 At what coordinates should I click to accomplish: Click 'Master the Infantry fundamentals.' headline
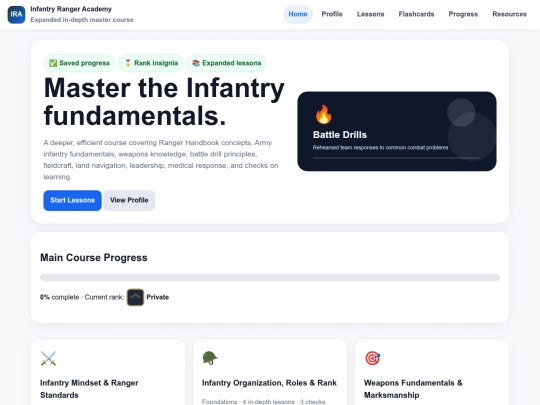click(164, 102)
